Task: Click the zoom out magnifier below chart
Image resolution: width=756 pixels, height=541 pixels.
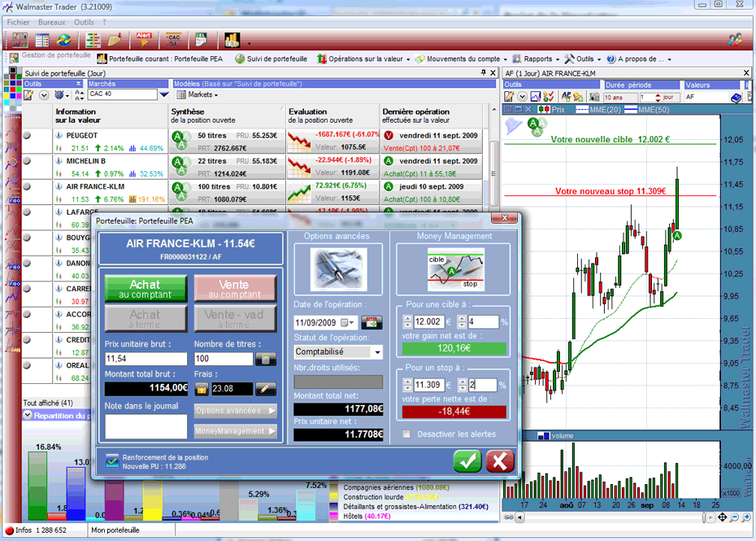Action: coord(734,518)
